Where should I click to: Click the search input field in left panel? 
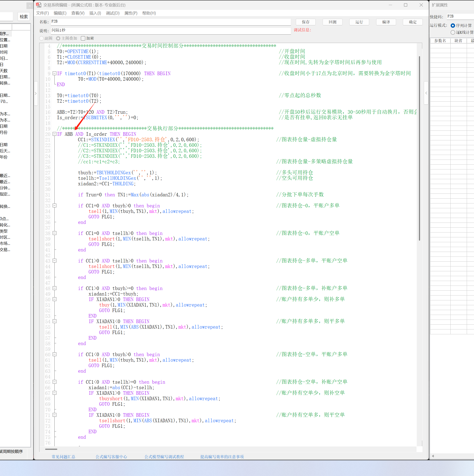tap(6, 17)
